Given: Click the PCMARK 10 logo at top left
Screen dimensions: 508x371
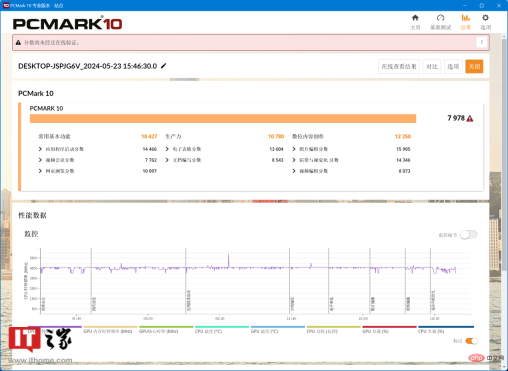Looking at the screenshot, I should (67, 23).
